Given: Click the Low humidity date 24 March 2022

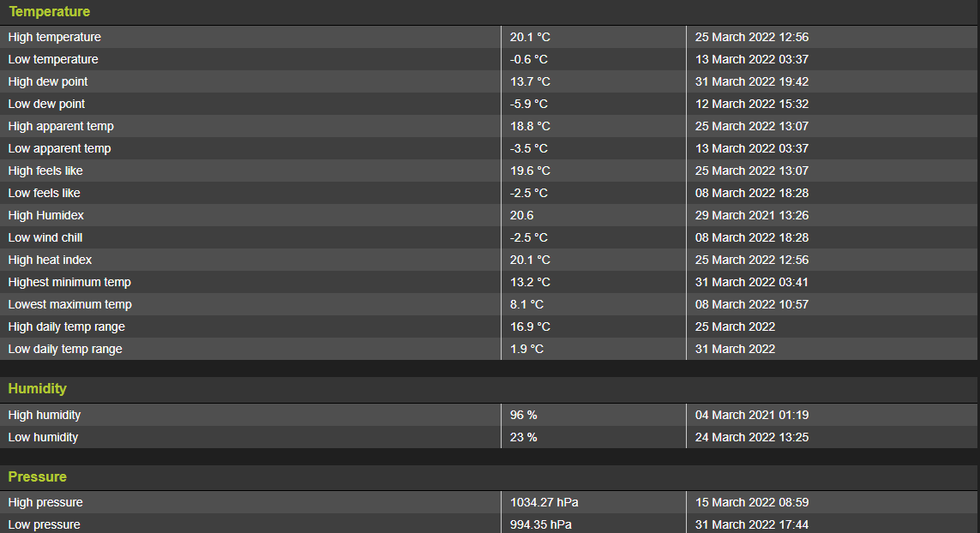Looking at the screenshot, I should (x=751, y=437).
